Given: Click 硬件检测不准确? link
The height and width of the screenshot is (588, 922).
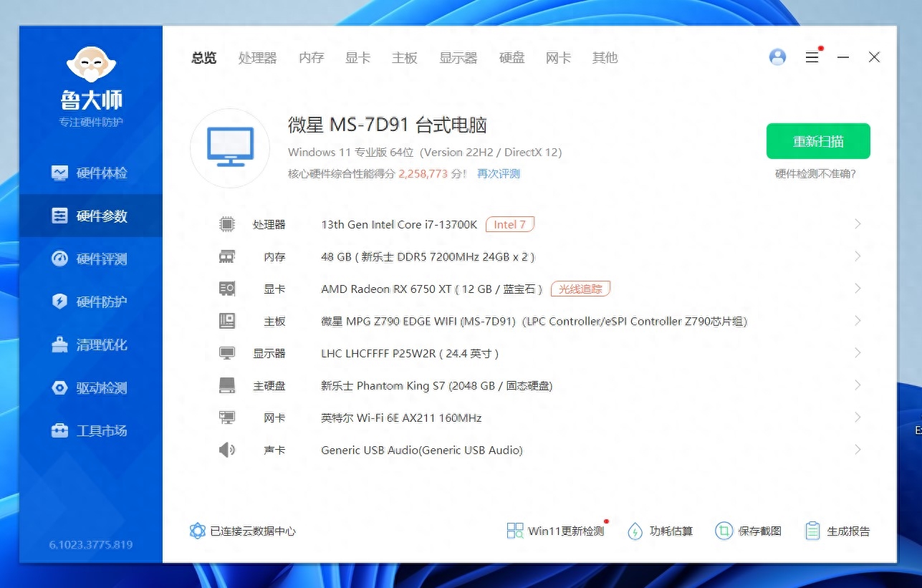Looking at the screenshot, I should (x=816, y=173).
